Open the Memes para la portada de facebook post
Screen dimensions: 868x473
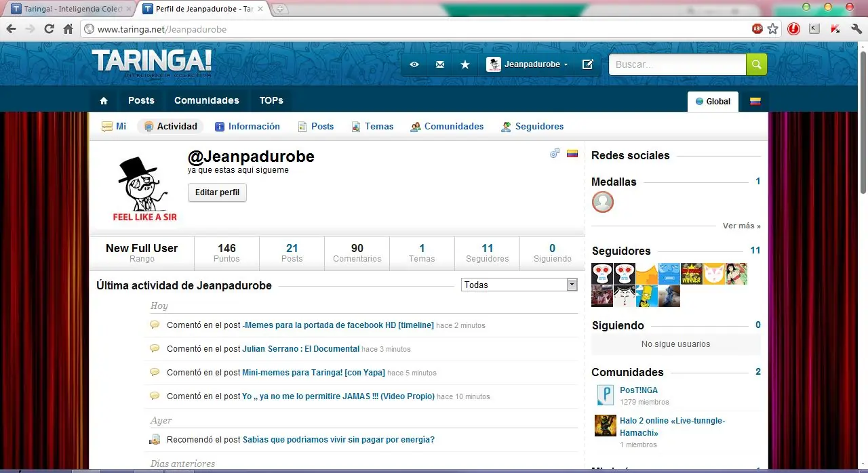(338, 325)
